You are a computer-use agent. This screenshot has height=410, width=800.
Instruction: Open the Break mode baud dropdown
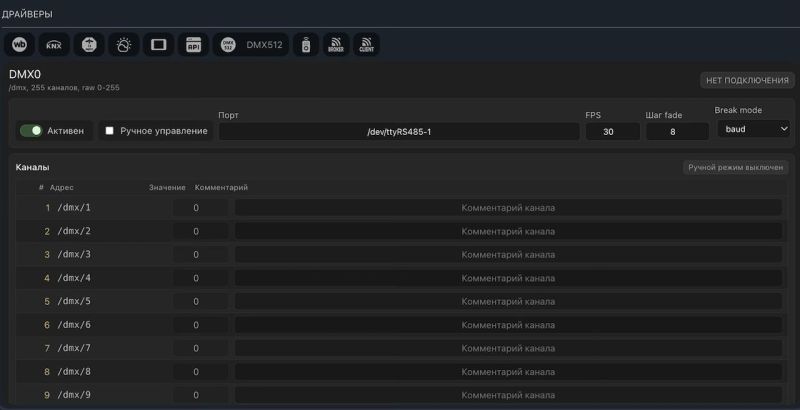click(754, 129)
